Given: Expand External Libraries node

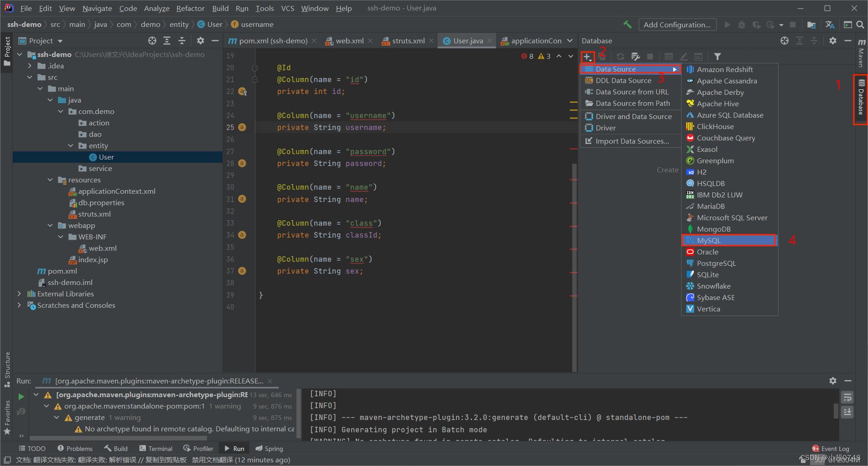Looking at the screenshot, I should click(x=19, y=294).
